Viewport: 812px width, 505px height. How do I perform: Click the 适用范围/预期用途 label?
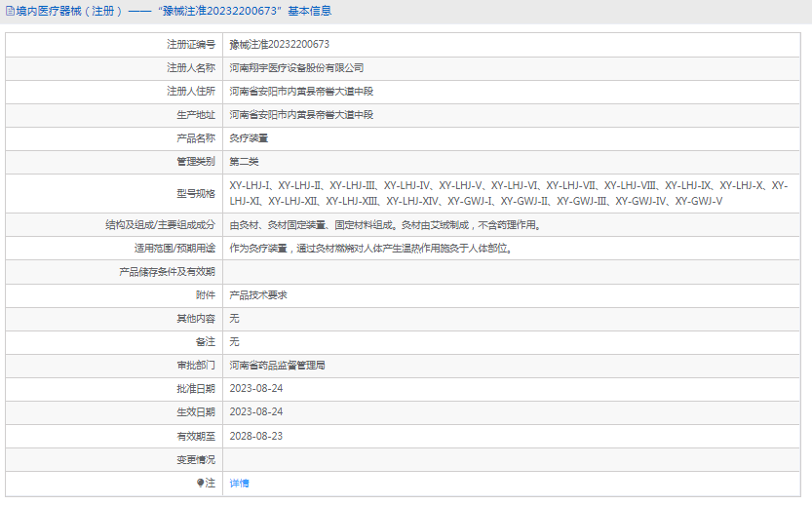pos(174,248)
